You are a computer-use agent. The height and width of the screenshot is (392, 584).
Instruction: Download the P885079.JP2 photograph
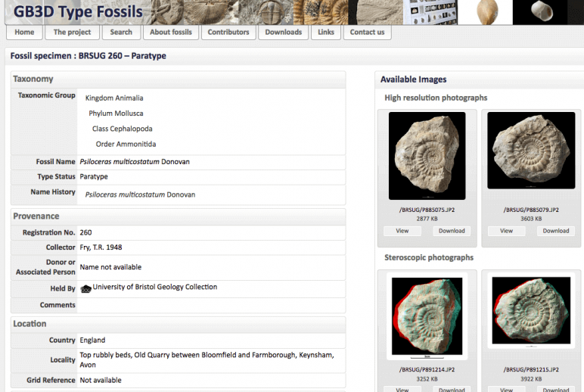(556, 231)
